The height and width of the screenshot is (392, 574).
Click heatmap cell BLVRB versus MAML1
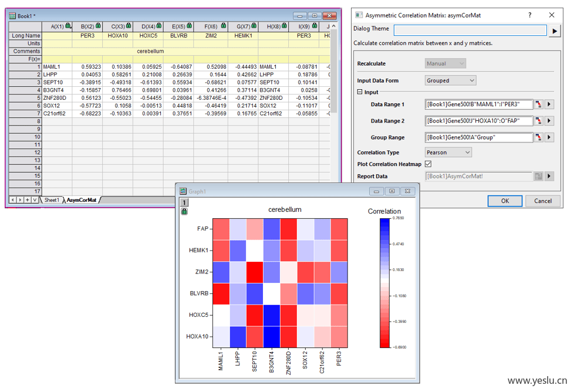[x=221, y=293]
